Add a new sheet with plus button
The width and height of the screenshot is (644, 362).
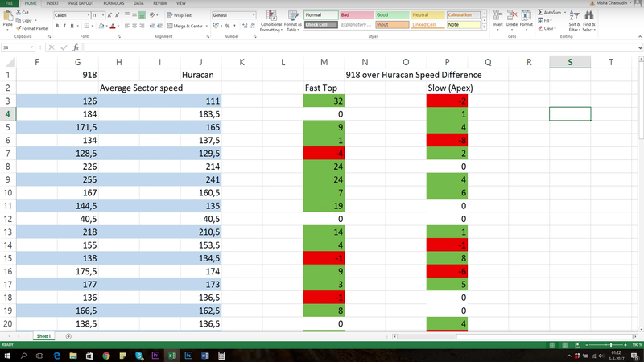68,336
